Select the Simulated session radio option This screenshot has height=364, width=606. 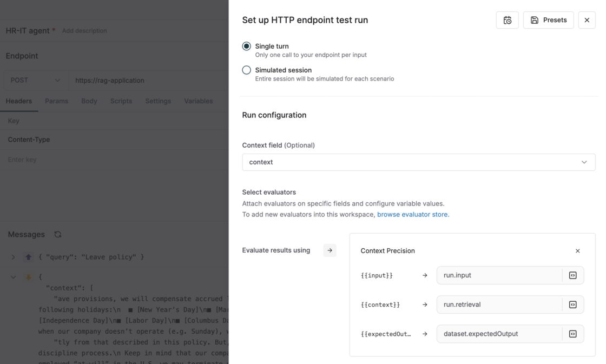click(x=247, y=70)
